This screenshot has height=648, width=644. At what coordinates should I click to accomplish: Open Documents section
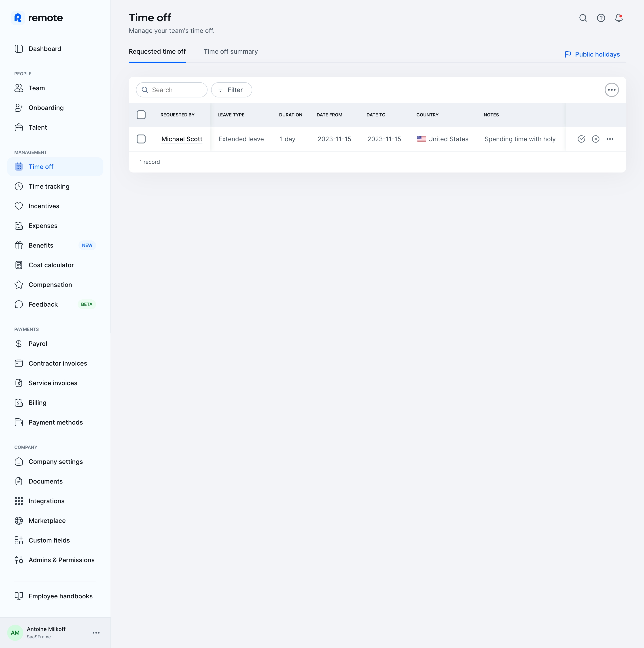click(x=55, y=481)
